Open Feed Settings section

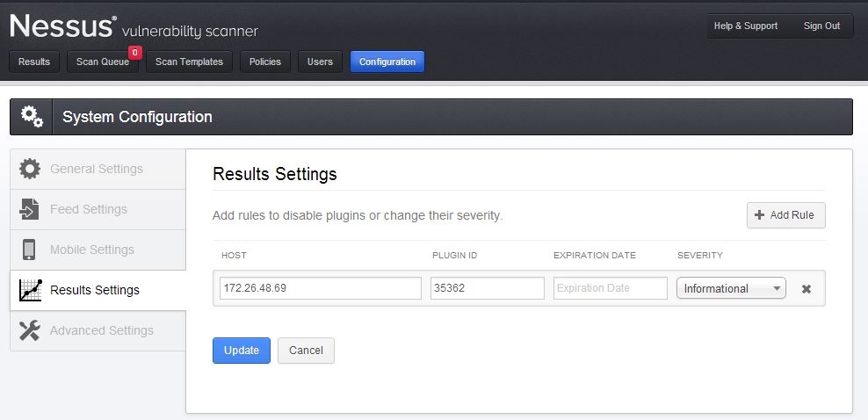(x=98, y=209)
